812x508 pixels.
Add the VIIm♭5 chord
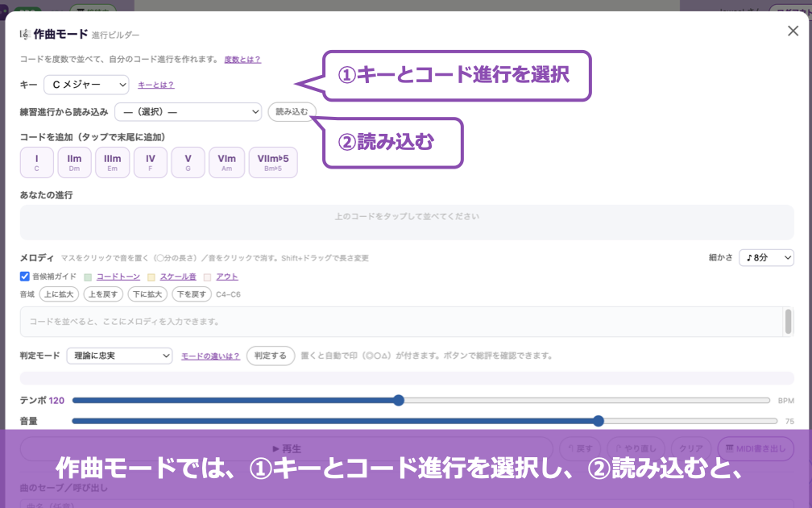tap(273, 163)
